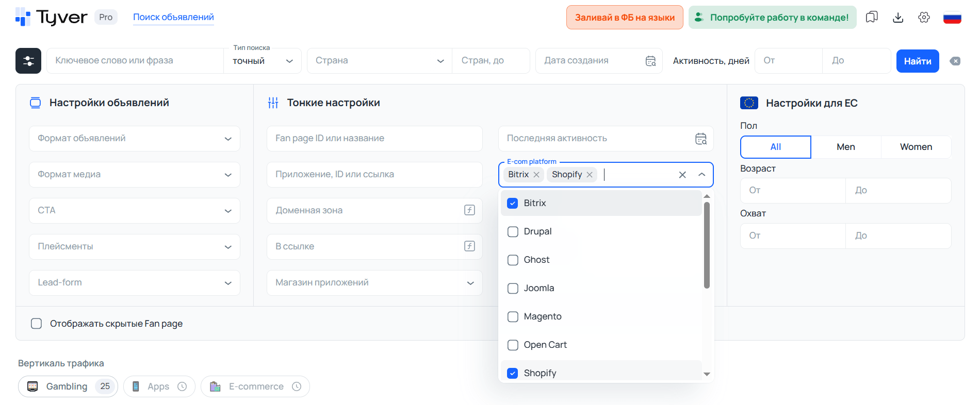
Task: Expand Формат объявлений dropdown
Action: point(135,139)
